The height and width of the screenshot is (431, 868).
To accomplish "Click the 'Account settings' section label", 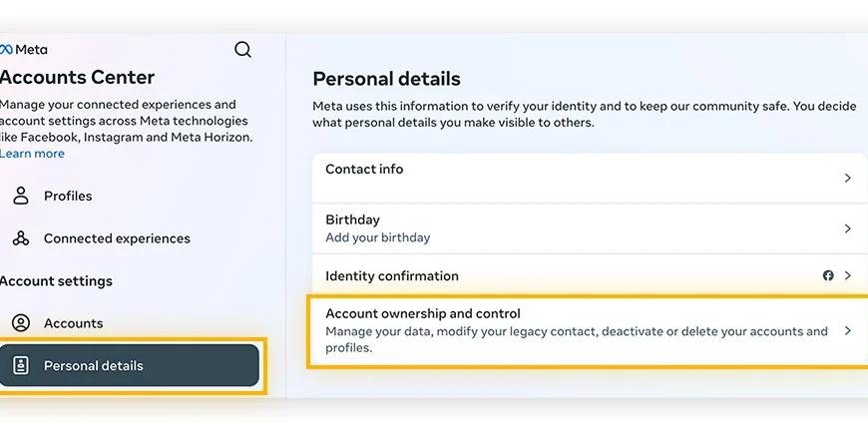I will pyautogui.click(x=56, y=281).
